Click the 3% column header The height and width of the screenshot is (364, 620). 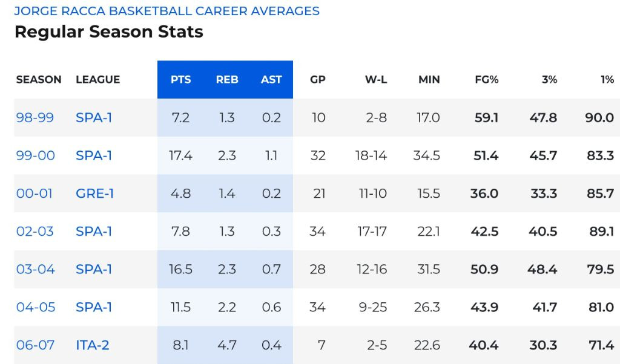tap(549, 79)
